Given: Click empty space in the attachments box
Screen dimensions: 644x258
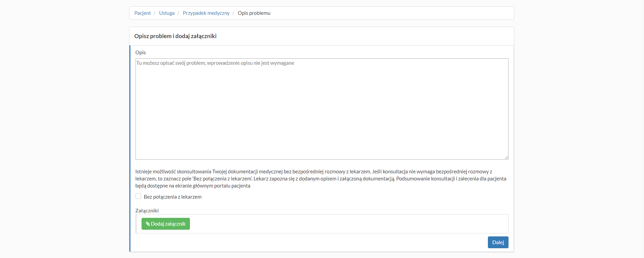Looking at the screenshot, I should point(338,224).
